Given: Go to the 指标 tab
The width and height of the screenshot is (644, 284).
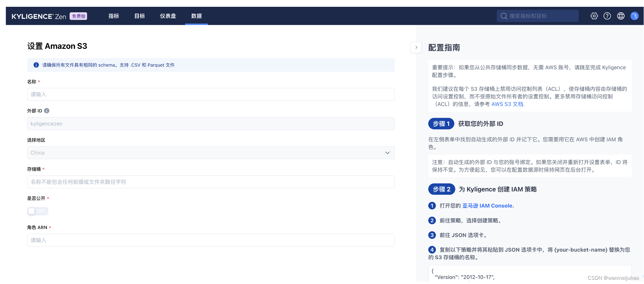Looking at the screenshot, I should coord(114,16).
